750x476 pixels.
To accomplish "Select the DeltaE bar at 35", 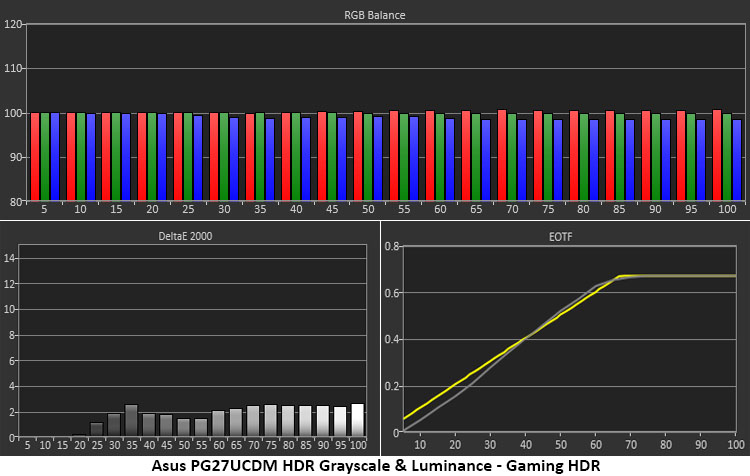I will [132, 421].
